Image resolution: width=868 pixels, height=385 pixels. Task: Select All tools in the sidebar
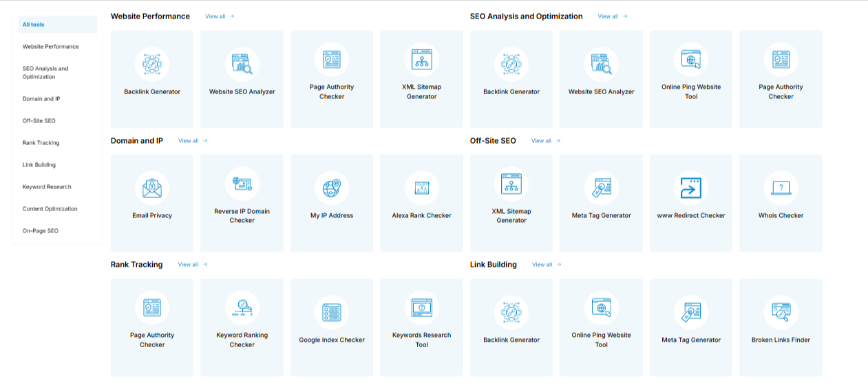coord(34,25)
